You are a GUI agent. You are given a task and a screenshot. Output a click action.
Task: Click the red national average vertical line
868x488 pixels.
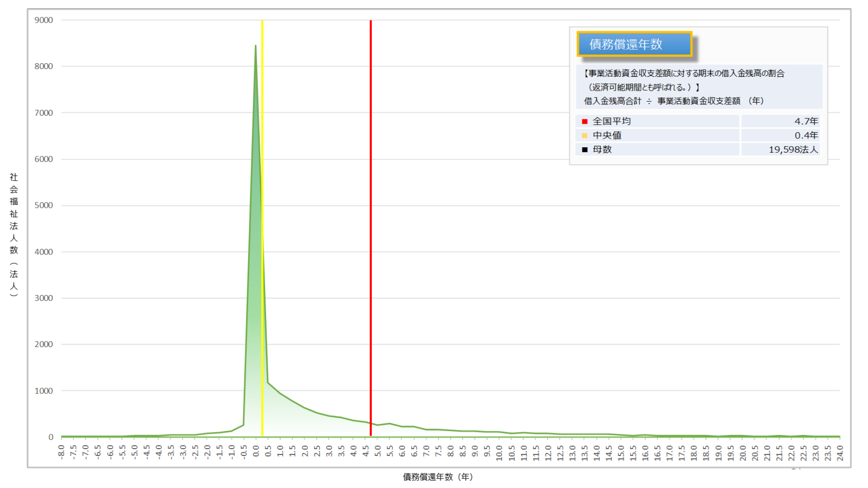coord(371,226)
